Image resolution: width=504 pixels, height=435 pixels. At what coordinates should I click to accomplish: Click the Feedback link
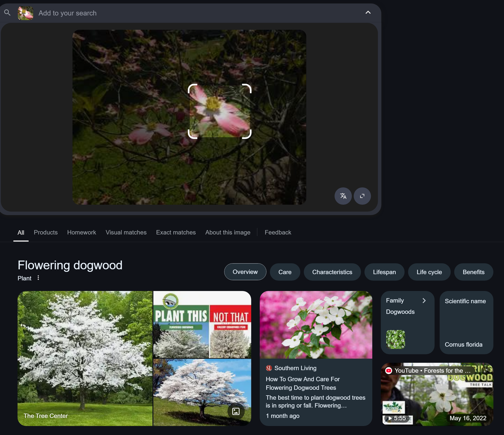(x=278, y=232)
